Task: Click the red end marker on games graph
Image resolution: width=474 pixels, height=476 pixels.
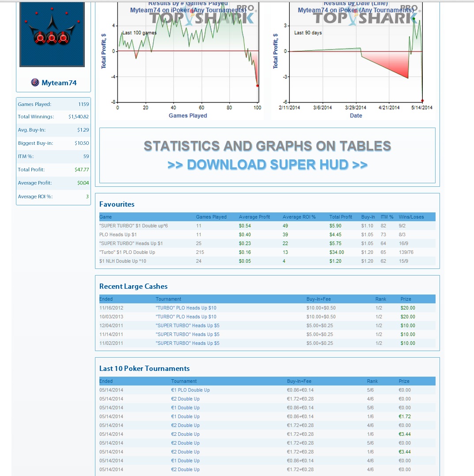Action: coord(258,86)
